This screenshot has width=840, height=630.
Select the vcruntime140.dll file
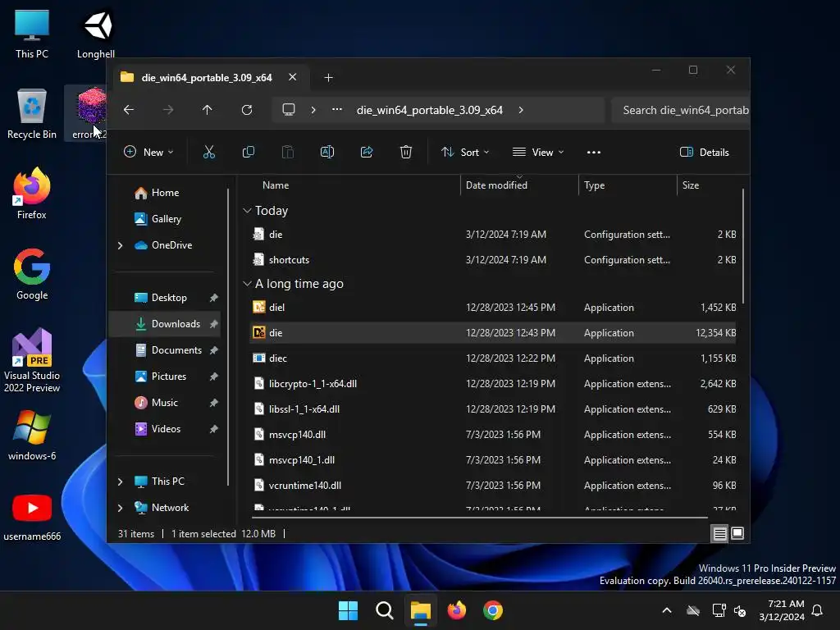pyautogui.click(x=493, y=486)
